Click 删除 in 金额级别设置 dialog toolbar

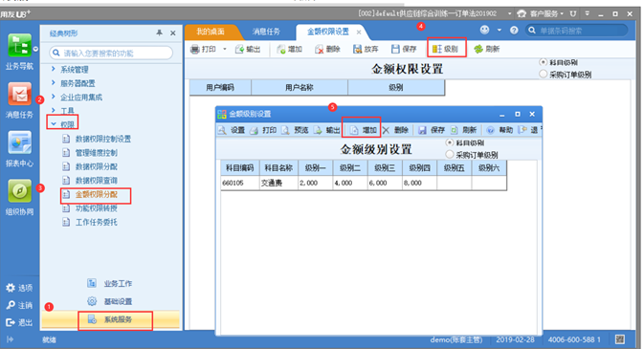click(x=395, y=130)
